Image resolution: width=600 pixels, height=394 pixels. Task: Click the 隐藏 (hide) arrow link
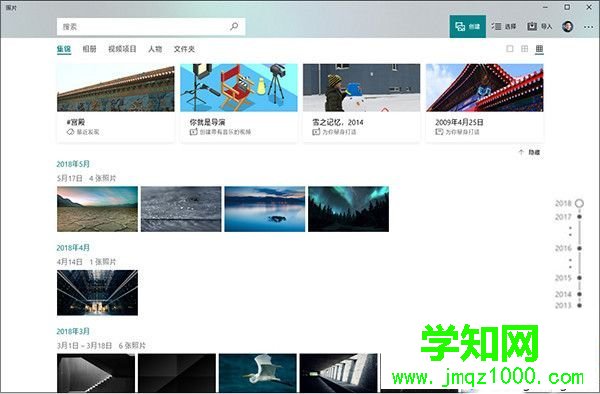(x=530, y=152)
